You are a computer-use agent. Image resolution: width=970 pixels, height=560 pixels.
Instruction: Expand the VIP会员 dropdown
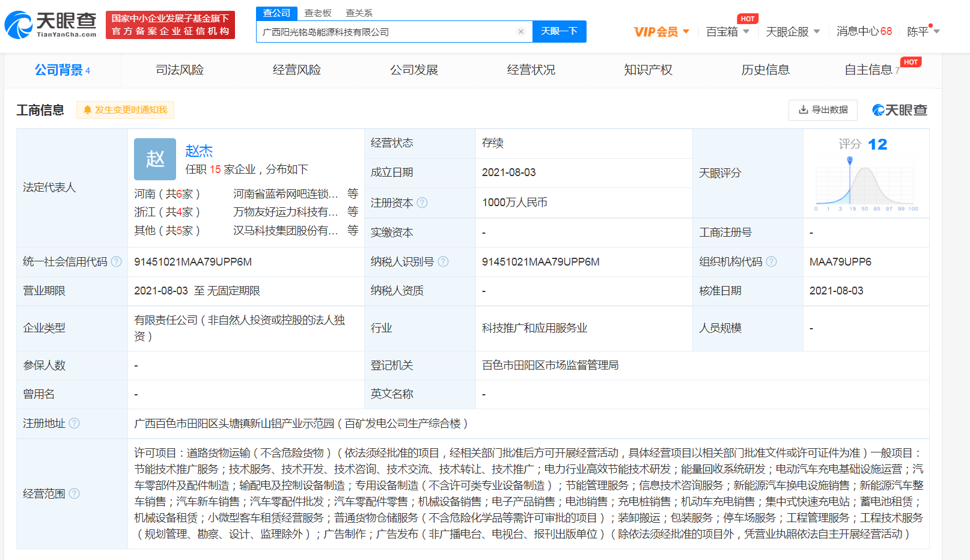(661, 32)
